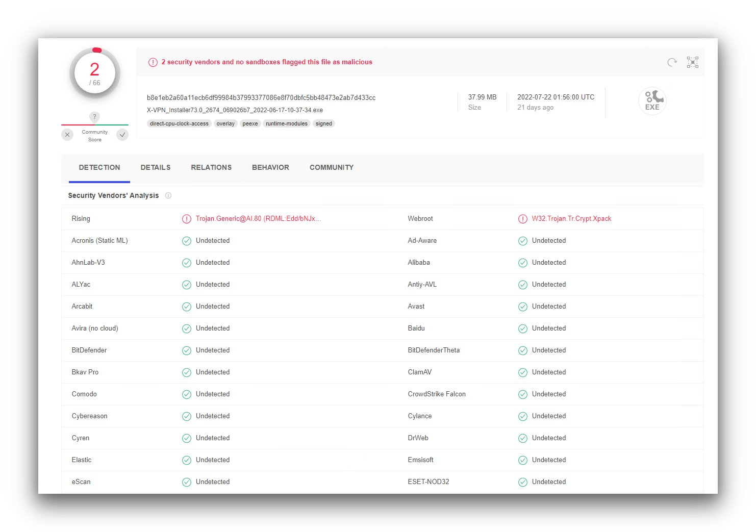Screen dimensions: 756x532
Task: Click Rising's red warning icon
Action: click(x=187, y=219)
